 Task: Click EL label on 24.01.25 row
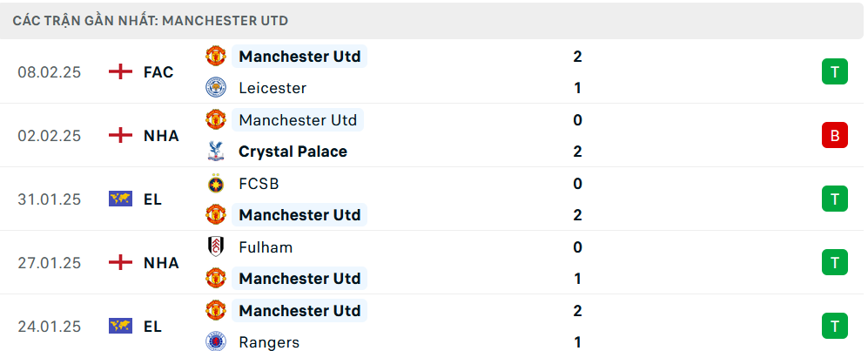coord(153,327)
